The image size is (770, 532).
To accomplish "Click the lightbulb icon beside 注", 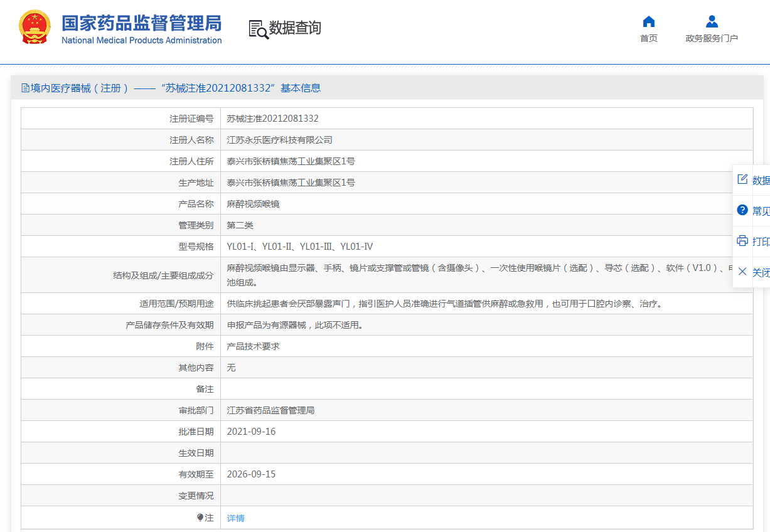I will (200, 518).
